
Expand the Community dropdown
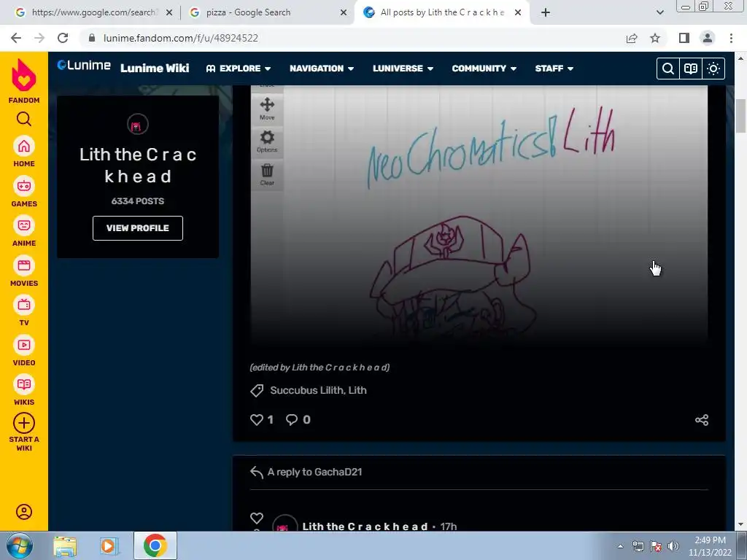[484, 69]
